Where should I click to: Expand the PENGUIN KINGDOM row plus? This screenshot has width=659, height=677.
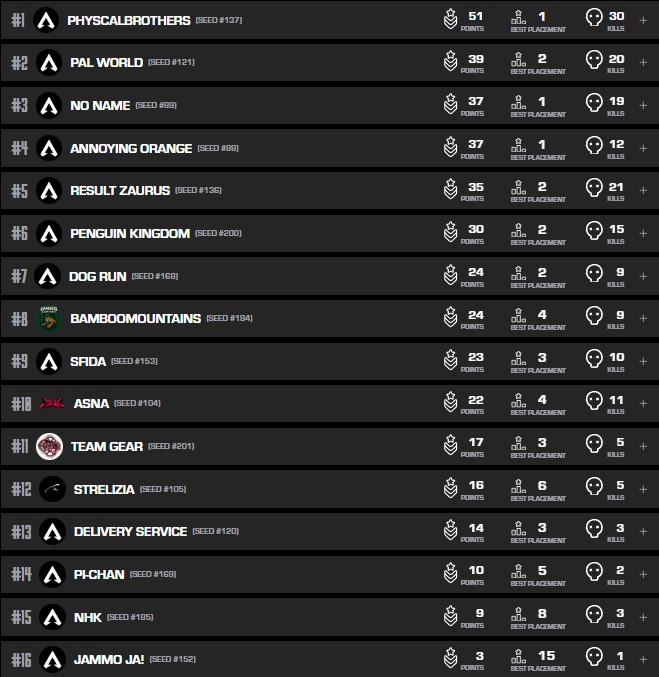[x=643, y=233]
